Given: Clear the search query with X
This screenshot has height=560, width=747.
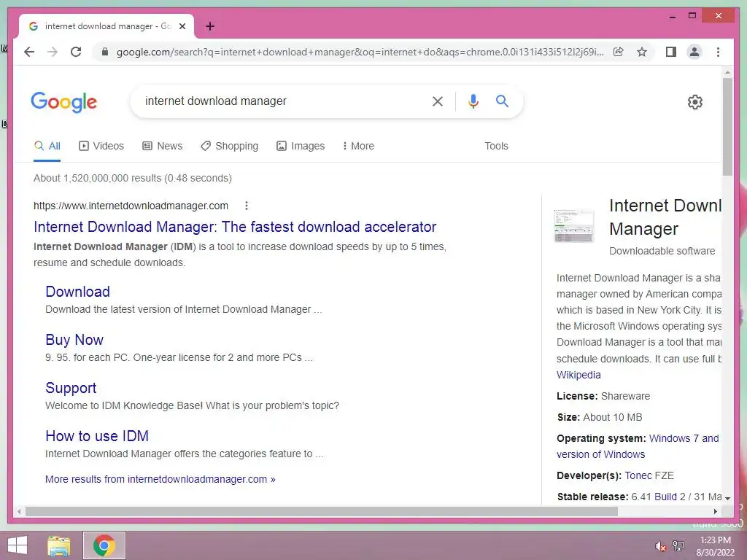Looking at the screenshot, I should pos(438,101).
